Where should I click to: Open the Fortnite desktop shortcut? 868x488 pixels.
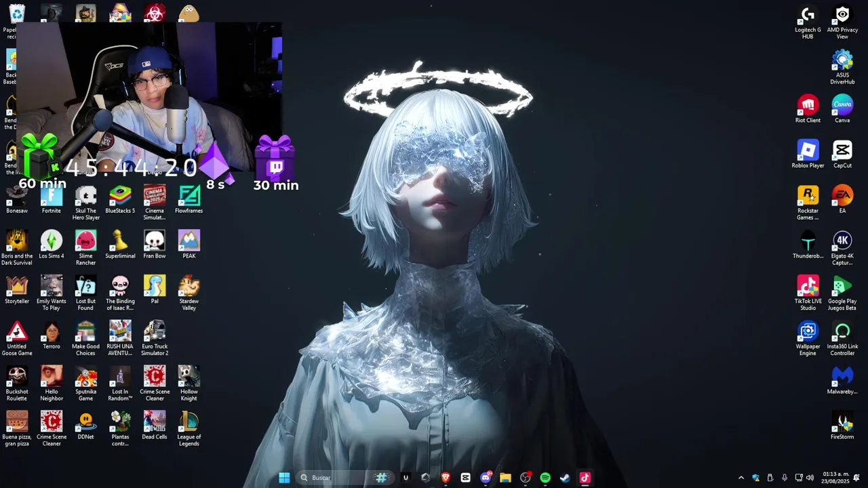tap(51, 201)
